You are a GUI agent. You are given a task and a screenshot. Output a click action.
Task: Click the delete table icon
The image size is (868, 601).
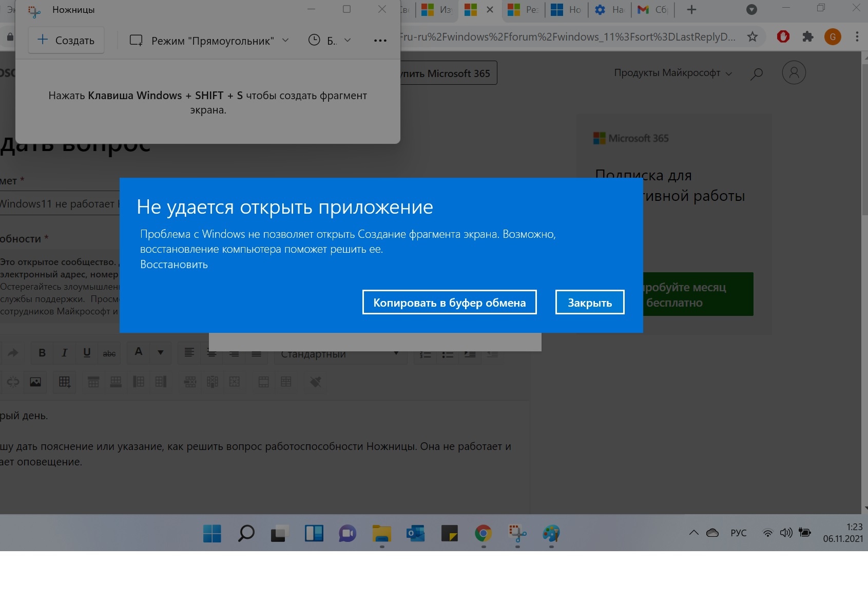[235, 382]
